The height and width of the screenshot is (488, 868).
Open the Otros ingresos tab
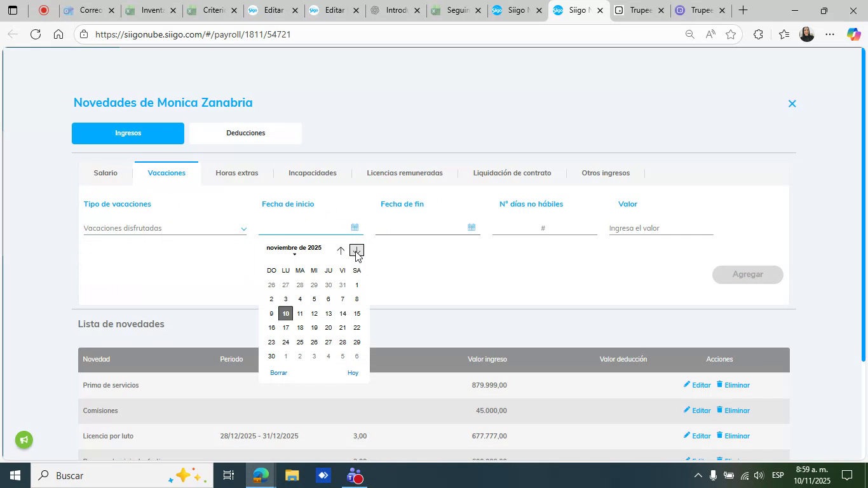point(606,173)
